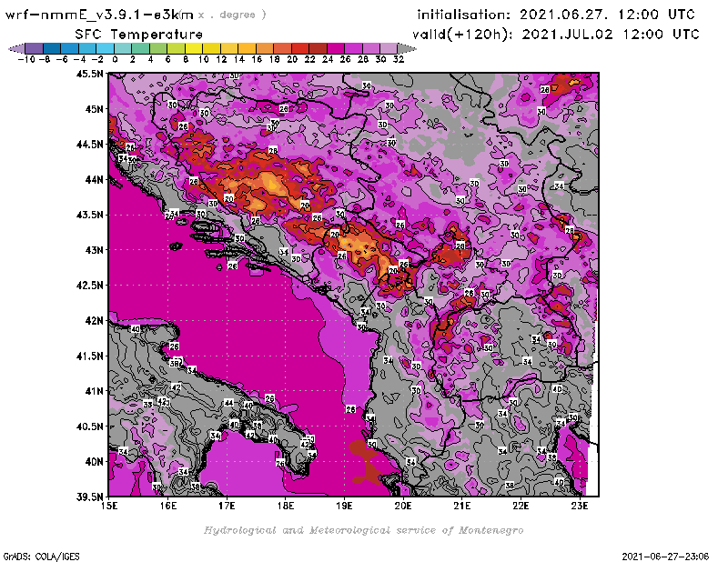Click the '19E' longitude label
The width and height of the screenshot is (728, 562).
(x=344, y=506)
